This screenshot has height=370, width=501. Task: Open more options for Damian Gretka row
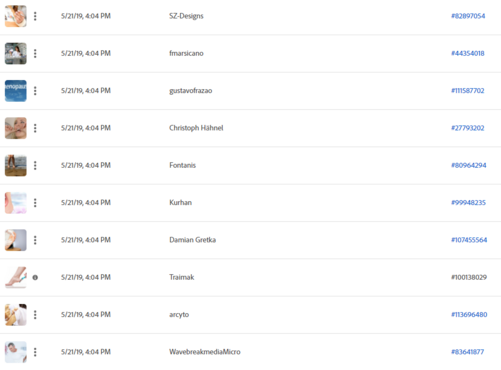pos(35,240)
